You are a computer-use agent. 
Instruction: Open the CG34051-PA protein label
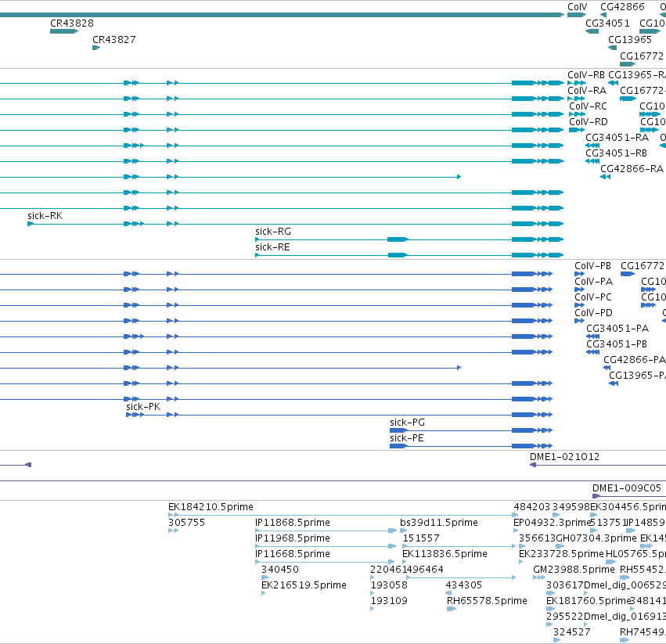[x=617, y=329]
